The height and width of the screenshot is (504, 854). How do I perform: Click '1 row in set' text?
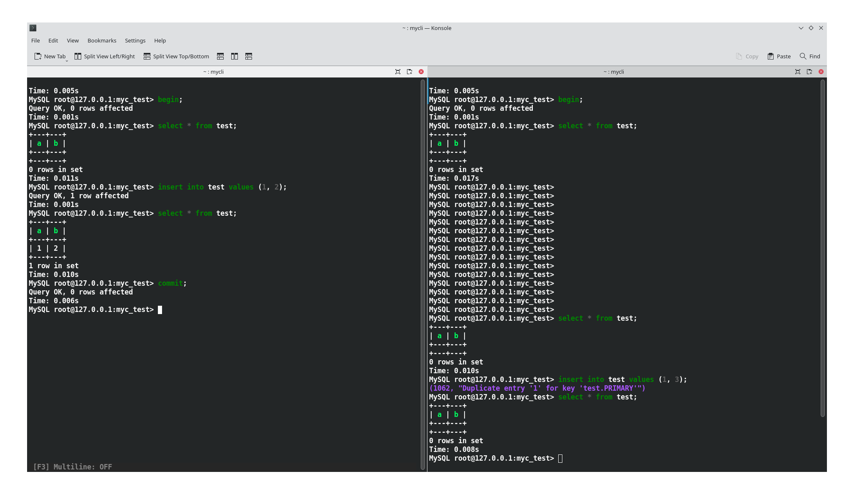[x=54, y=266]
